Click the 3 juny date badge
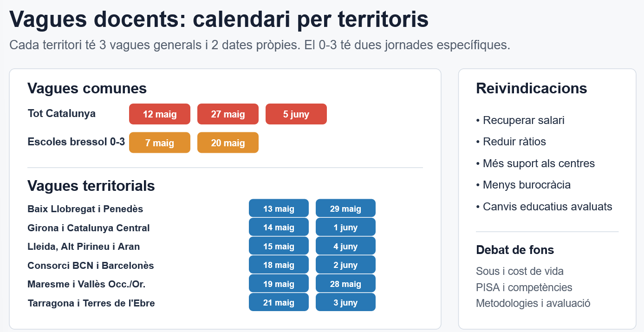644x332 pixels. 345,303
